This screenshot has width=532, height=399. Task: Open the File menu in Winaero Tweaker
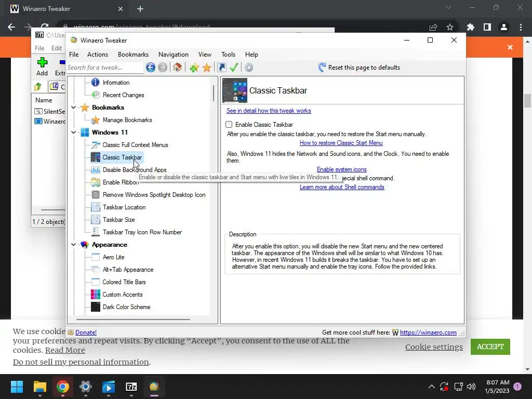tap(74, 54)
